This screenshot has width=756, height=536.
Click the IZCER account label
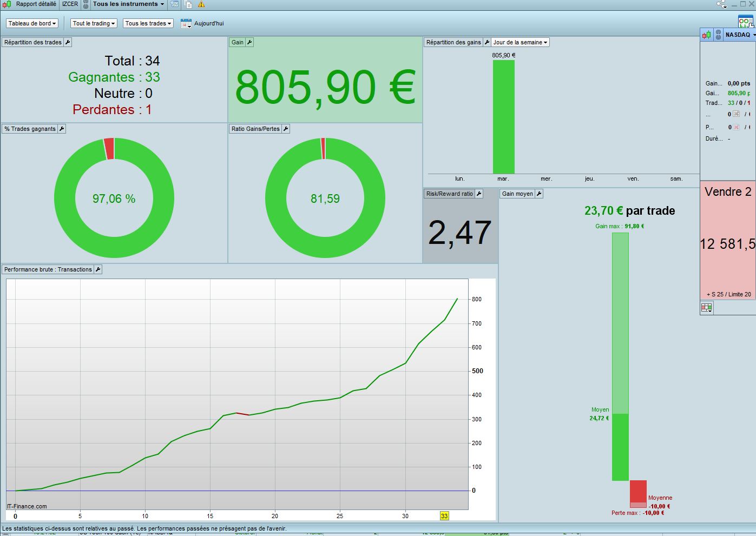pyautogui.click(x=70, y=4)
